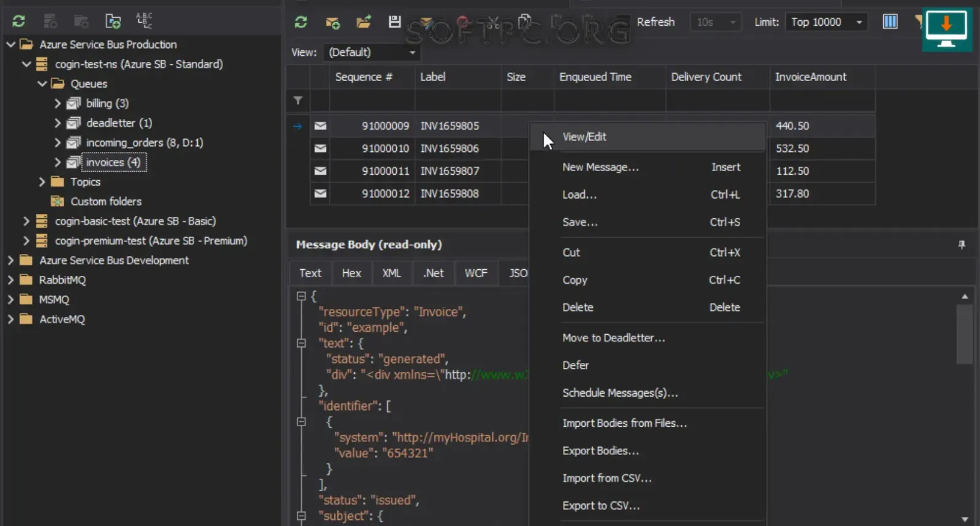Image resolution: width=980 pixels, height=526 pixels.
Task: Switch to the XML body tab
Action: [392, 273]
